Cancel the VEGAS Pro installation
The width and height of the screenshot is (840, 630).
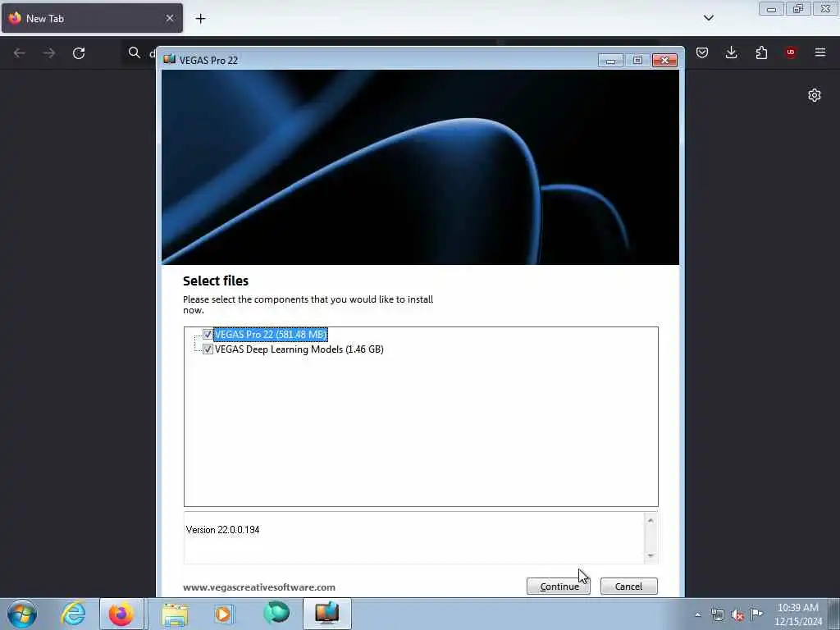[628, 586]
